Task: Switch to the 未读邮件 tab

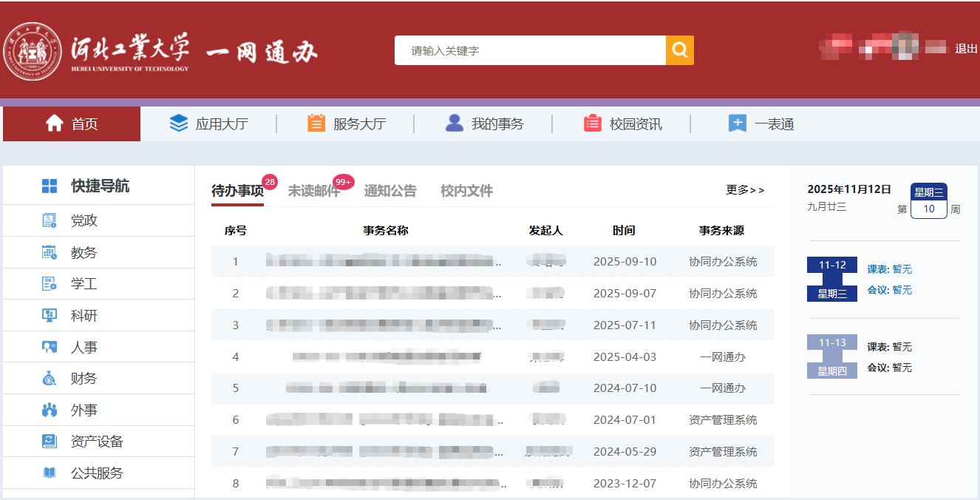Action: [313, 191]
